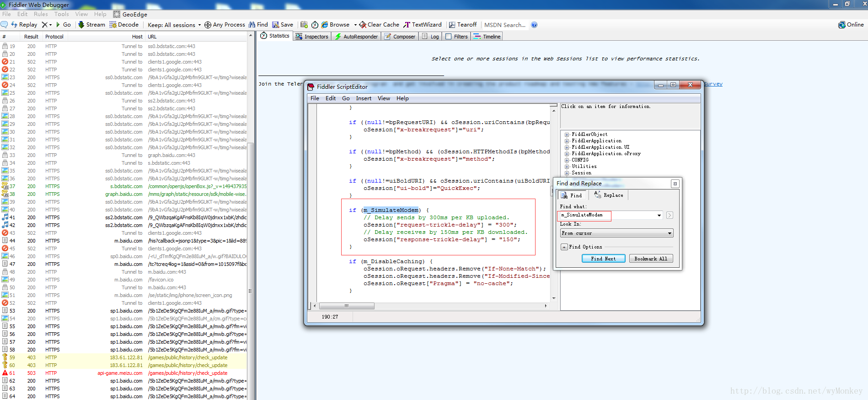Click the blue help icon in toolbar
This screenshot has width=868, height=400.
[x=534, y=25]
